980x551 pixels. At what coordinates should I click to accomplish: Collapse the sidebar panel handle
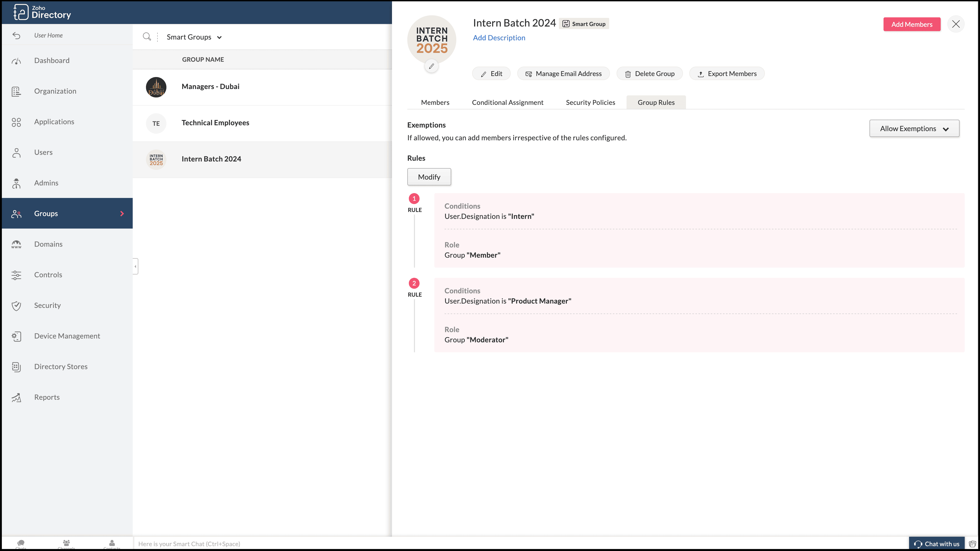136,266
